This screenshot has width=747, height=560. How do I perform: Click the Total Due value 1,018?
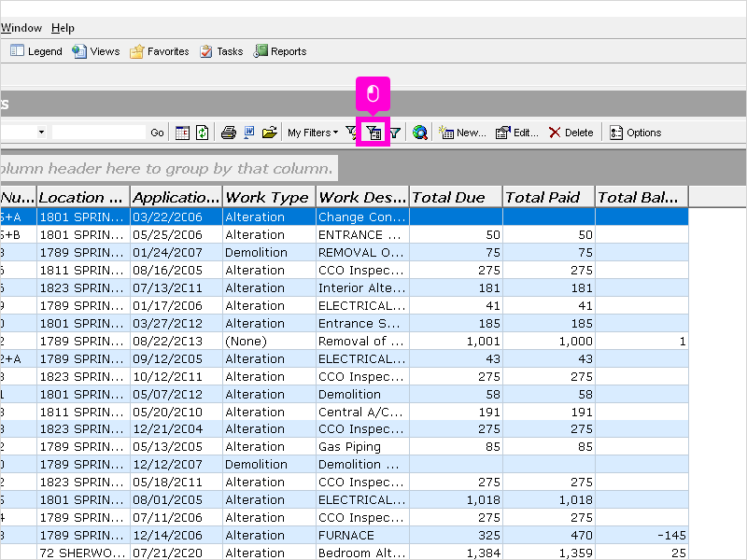click(x=456, y=499)
